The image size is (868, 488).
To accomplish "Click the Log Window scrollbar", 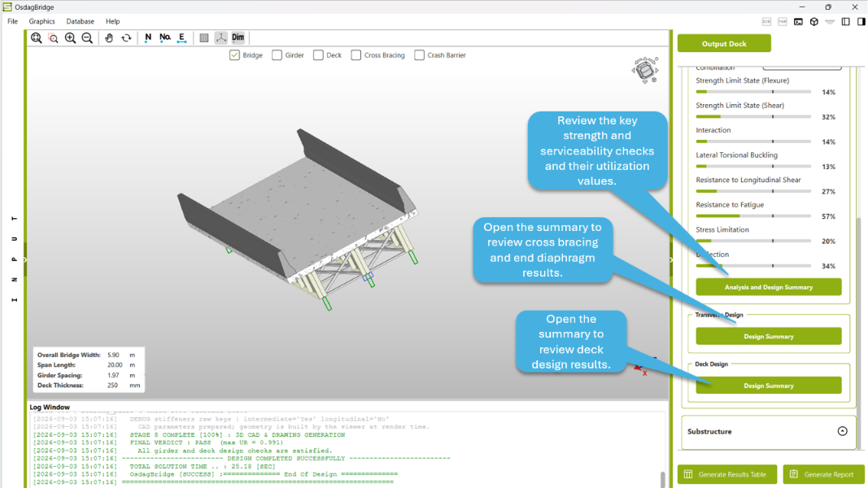I will click(662, 478).
